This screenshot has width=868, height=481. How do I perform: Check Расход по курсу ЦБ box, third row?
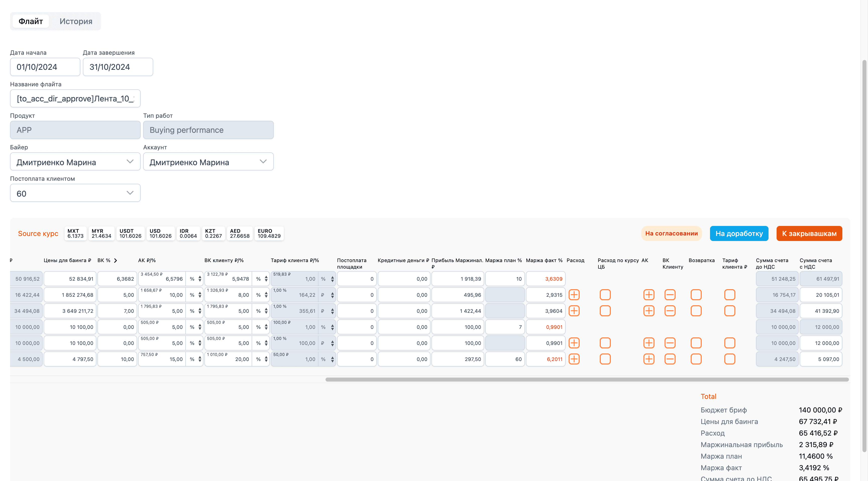[x=605, y=311]
